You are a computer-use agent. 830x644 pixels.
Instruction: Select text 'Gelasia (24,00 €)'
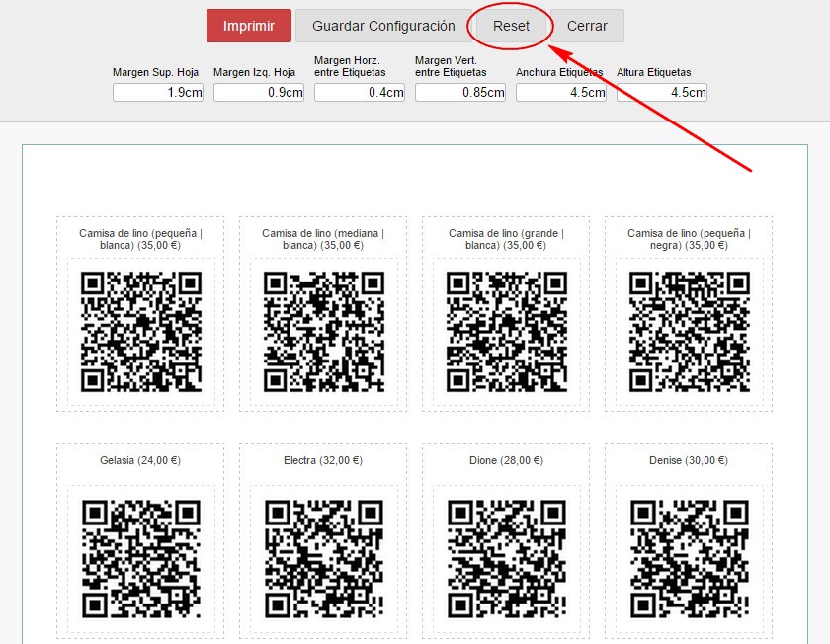(x=140, y=460)
